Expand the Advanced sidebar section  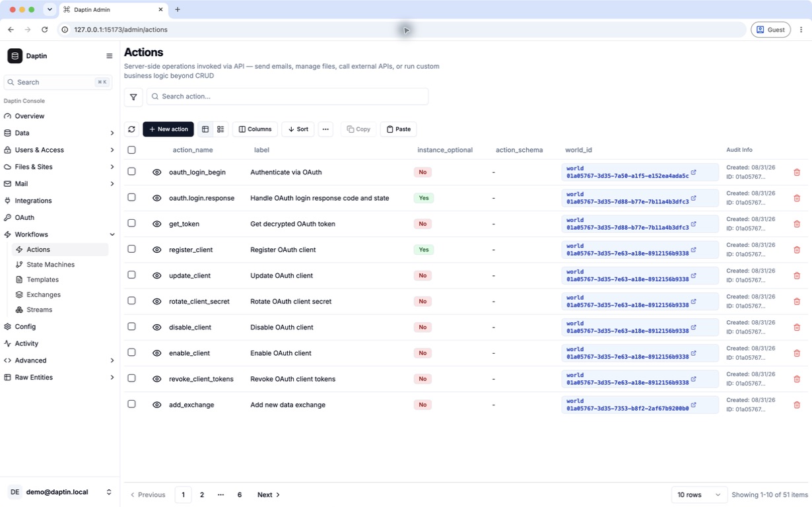click(59, 360)
